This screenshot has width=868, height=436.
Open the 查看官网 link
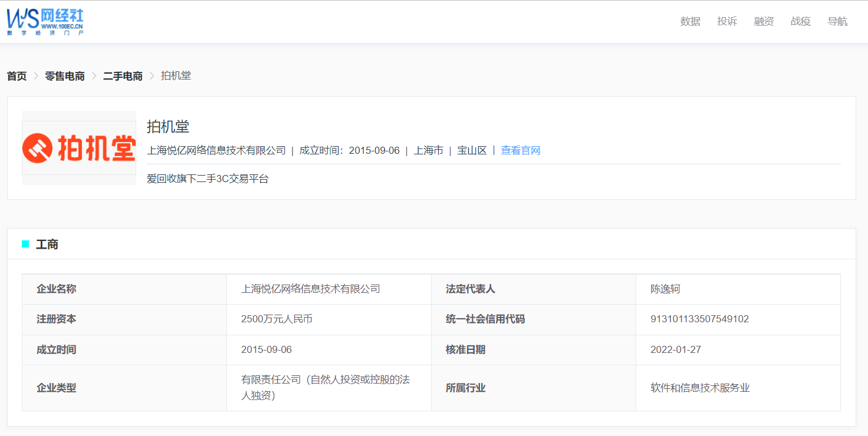[521, 150]
